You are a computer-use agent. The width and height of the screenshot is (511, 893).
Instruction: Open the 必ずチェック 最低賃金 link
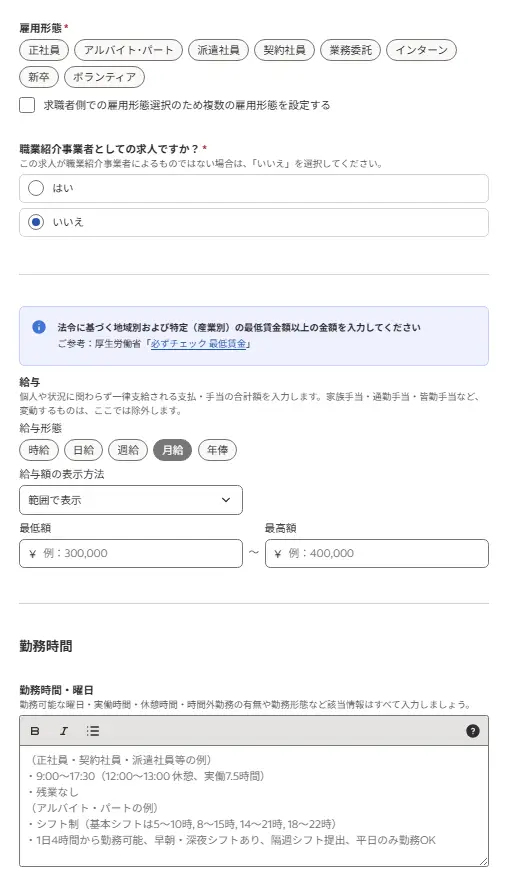(x=198, y=344)
